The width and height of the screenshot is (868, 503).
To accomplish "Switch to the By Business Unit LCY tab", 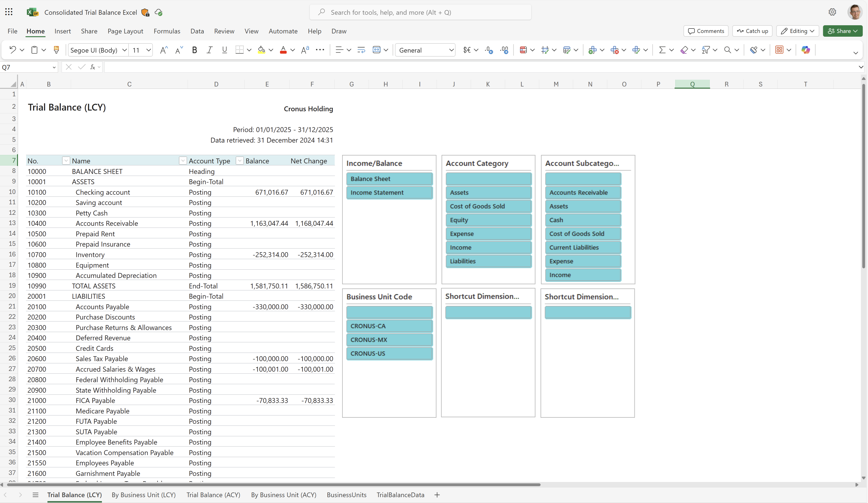I will click(x=144, y=495).
